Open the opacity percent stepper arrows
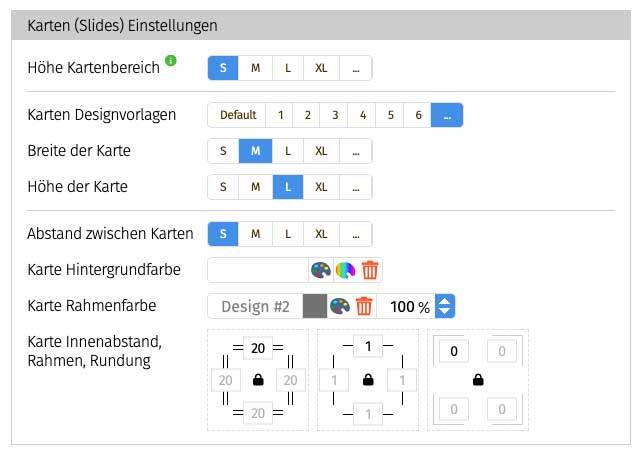Screen dimensions: 638x456 [446, 306]
